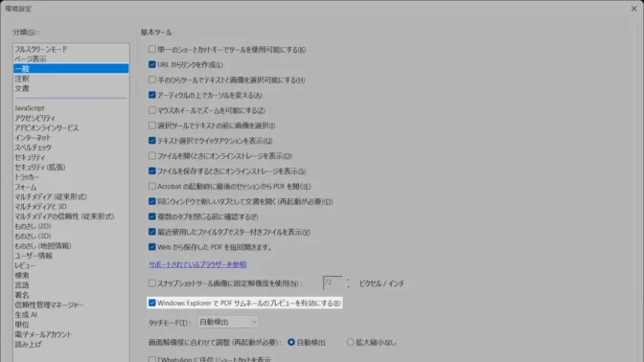Toggle Windows Explorer で PDF サムネールのプレビュー checkbox
This screenshot has height=362, width=644.
[x=152, y=303]
